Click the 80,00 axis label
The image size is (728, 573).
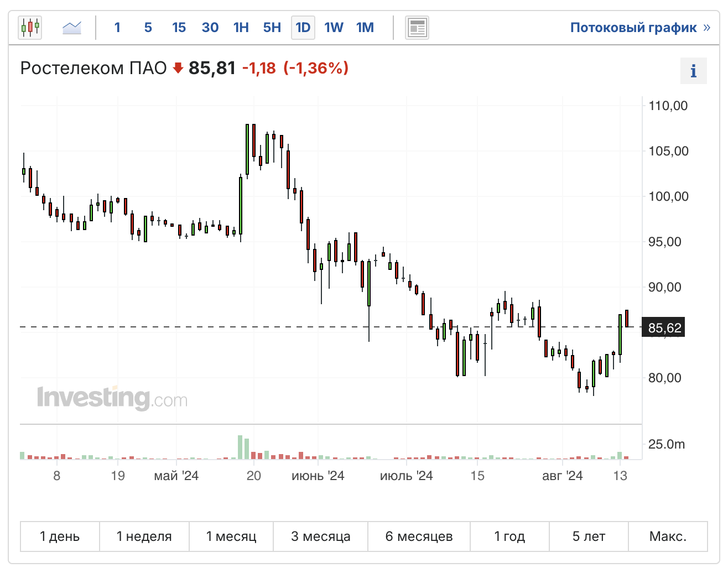pos(664,378)
